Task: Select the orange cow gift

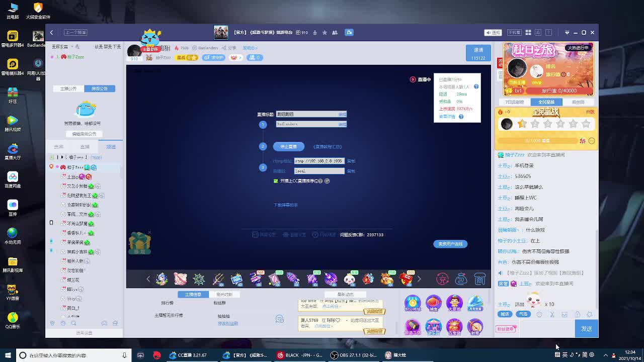Action: tap(387, 279)
